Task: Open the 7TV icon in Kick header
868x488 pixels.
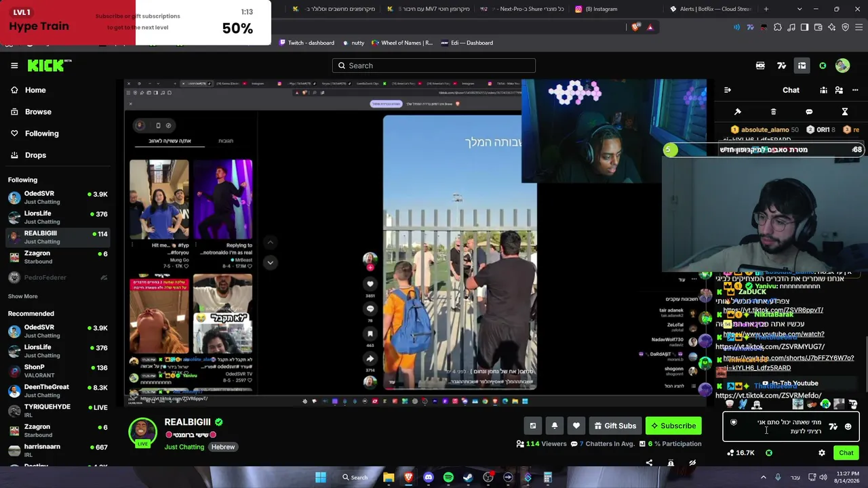Action: 781,66
